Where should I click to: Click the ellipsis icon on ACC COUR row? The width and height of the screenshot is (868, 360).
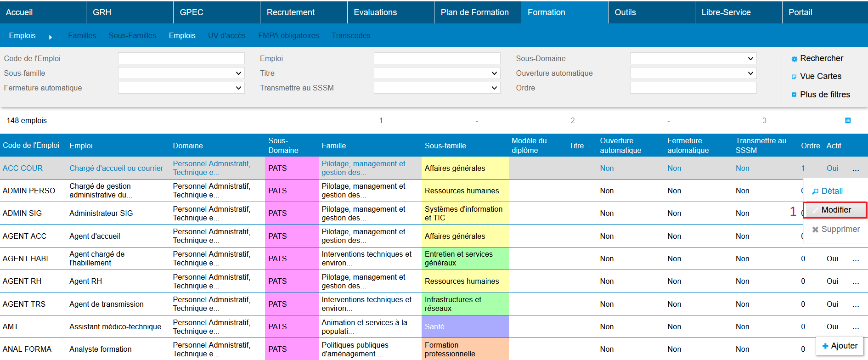tap(856, 169)
